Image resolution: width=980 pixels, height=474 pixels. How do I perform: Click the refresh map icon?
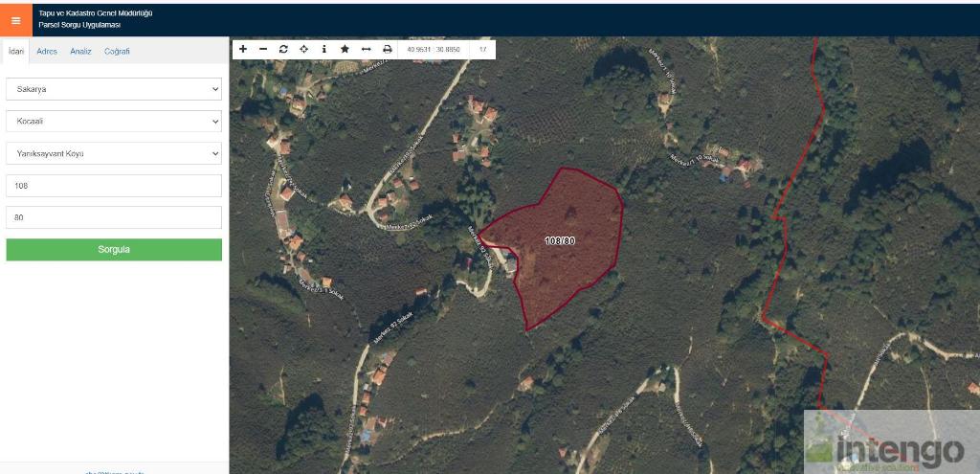coord(283,49)
